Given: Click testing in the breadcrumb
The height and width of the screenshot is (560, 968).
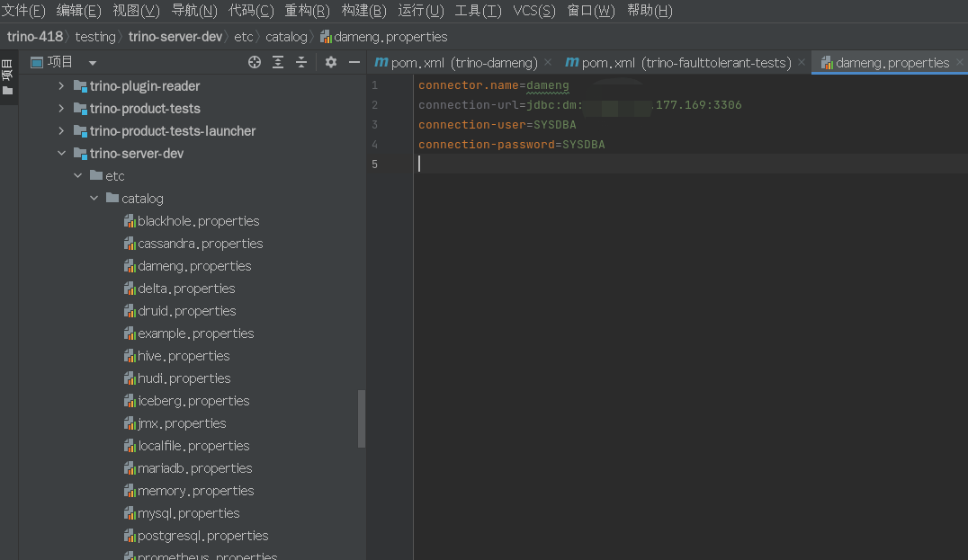Looking at the screenshot, I should click(x=95, y=37).
